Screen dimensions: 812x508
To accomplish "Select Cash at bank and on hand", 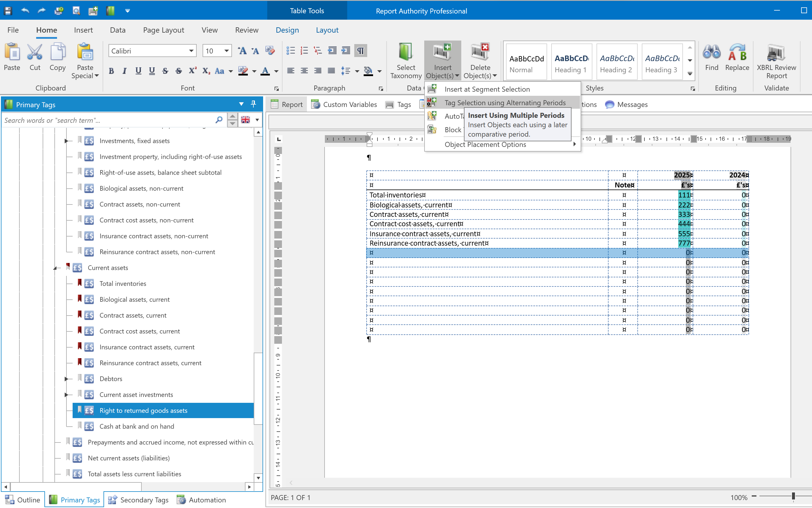I will click(136, 426).
